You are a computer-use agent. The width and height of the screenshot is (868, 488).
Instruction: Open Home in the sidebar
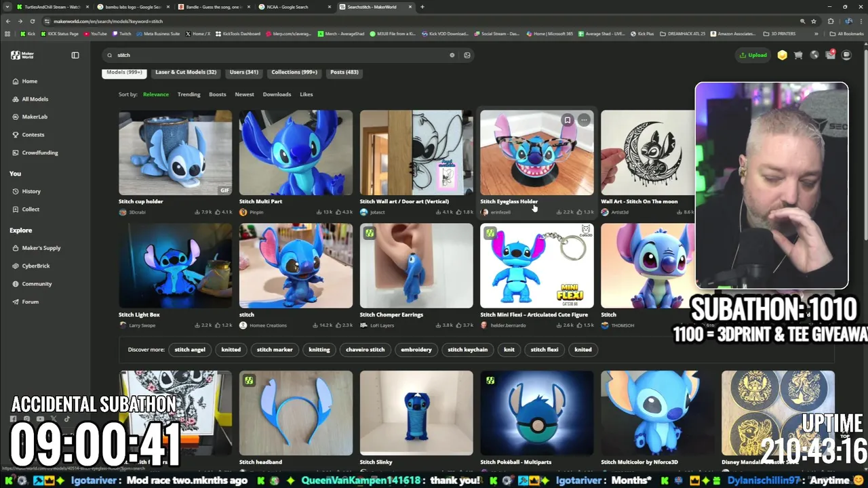point(25,81)
